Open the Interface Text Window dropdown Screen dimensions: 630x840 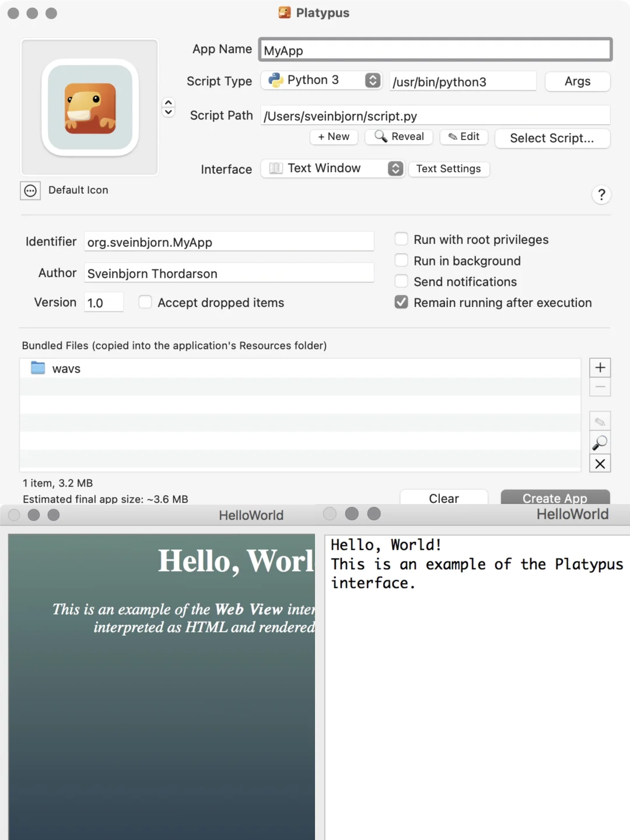[x=332, y=169]
